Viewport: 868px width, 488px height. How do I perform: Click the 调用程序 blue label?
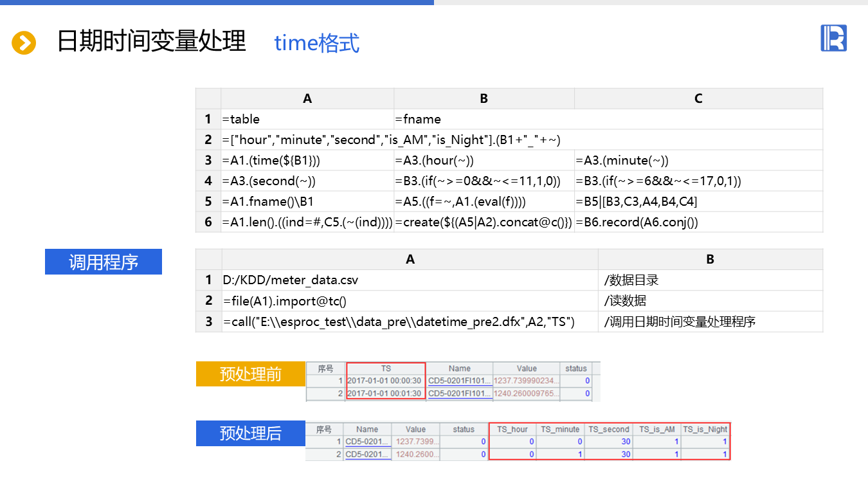[104, 262]
